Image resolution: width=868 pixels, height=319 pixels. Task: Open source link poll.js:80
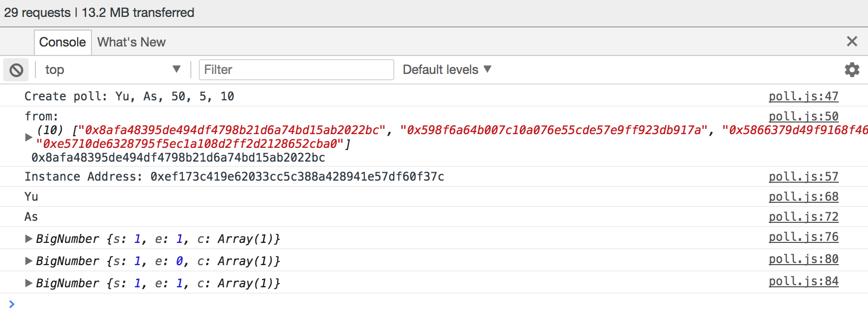tap(804, 259)
